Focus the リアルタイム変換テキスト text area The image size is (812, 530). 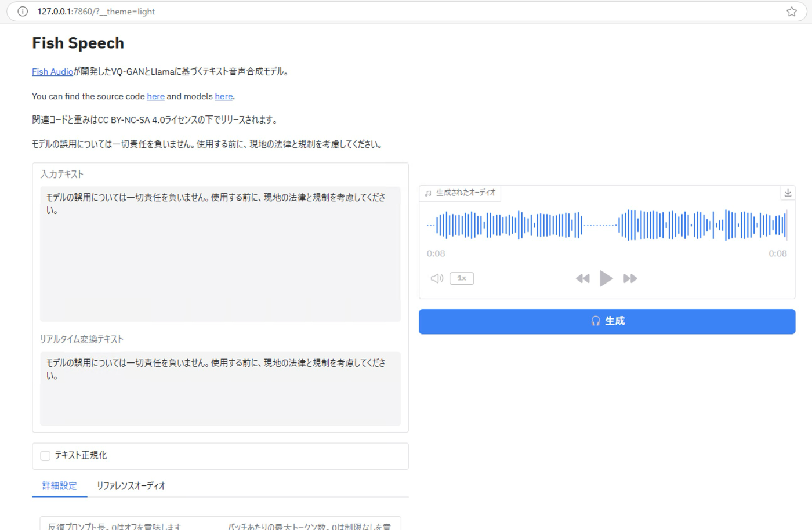[220, 389]
